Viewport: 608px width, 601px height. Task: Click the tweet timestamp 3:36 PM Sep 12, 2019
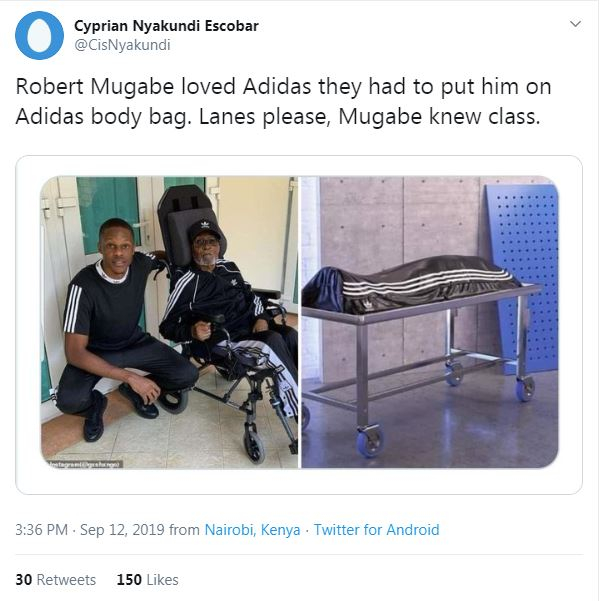90,530
